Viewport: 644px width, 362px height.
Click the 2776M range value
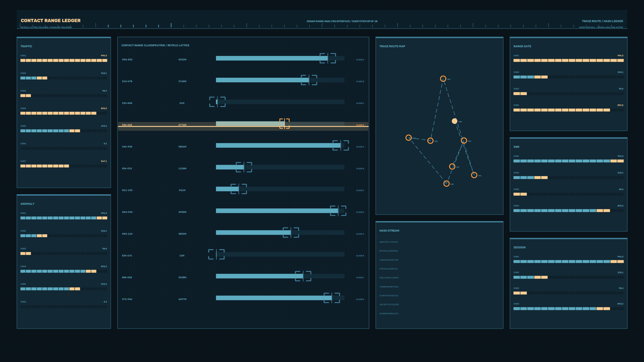pyautogui.click(x=182, y=125)
